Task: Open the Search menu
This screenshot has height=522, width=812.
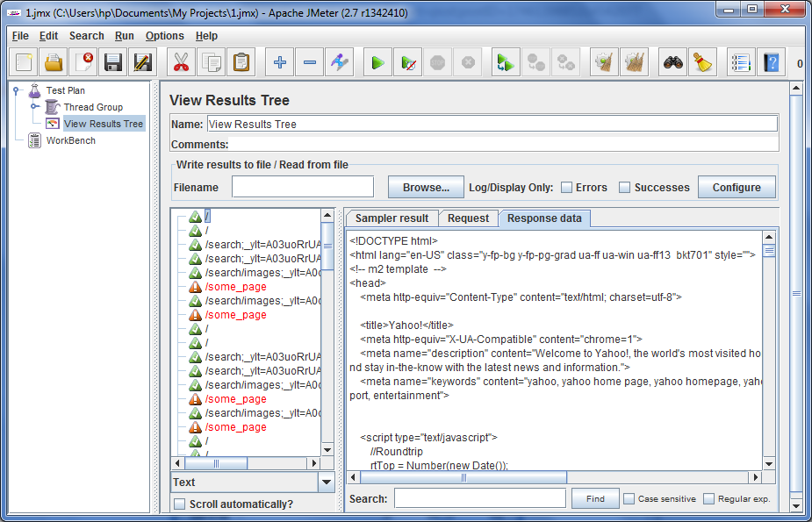Action: pos(87,36)
